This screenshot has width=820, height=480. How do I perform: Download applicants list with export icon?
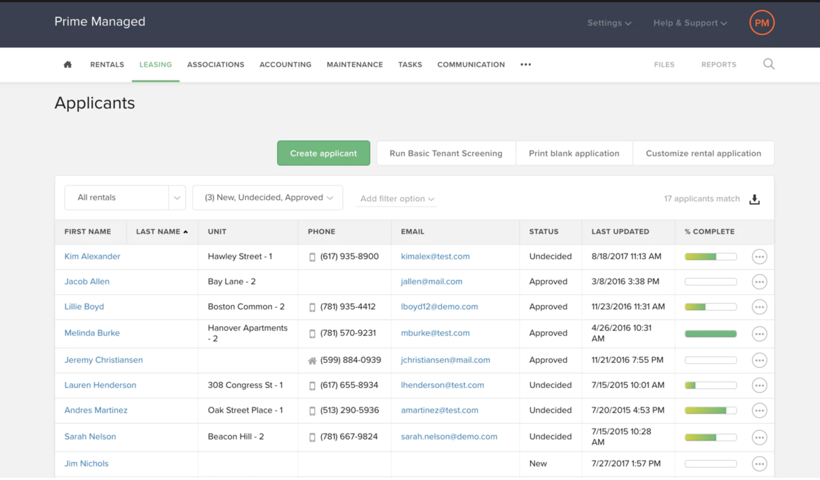coord(755,199)
